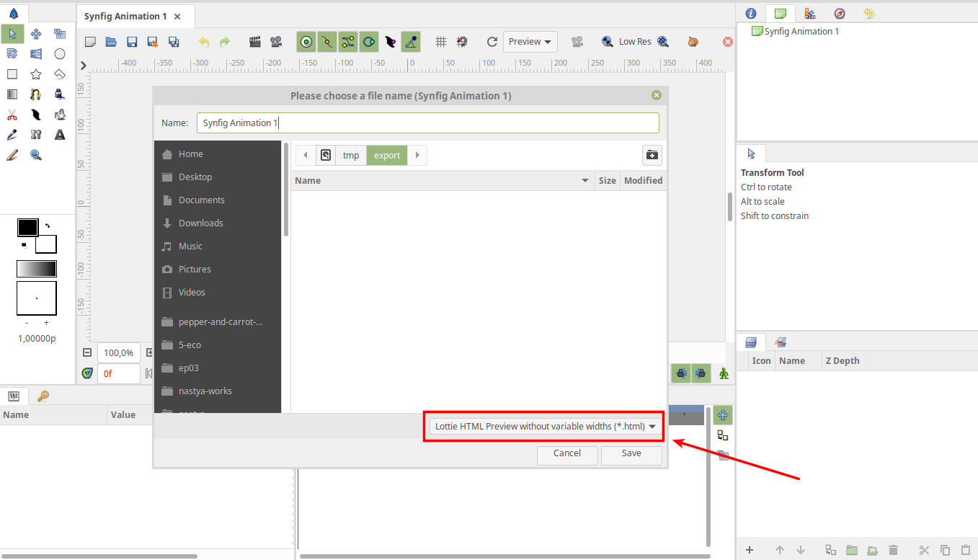Select the Eyedropper tool
Viewport: 978px width, 560px height.
pos(12,134)
